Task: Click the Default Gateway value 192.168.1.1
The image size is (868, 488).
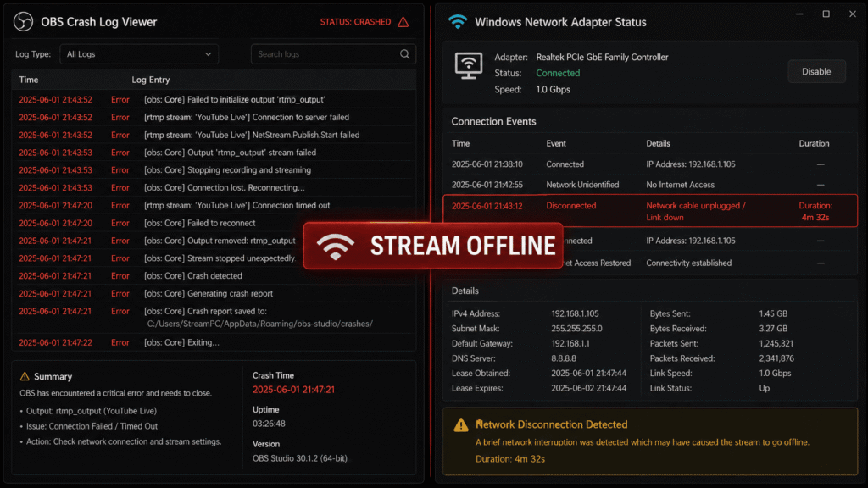Action: tap(570, 344)
